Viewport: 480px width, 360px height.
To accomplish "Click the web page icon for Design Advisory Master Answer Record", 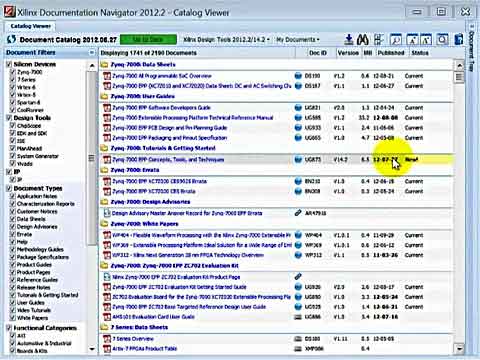I will click(107, 213).
